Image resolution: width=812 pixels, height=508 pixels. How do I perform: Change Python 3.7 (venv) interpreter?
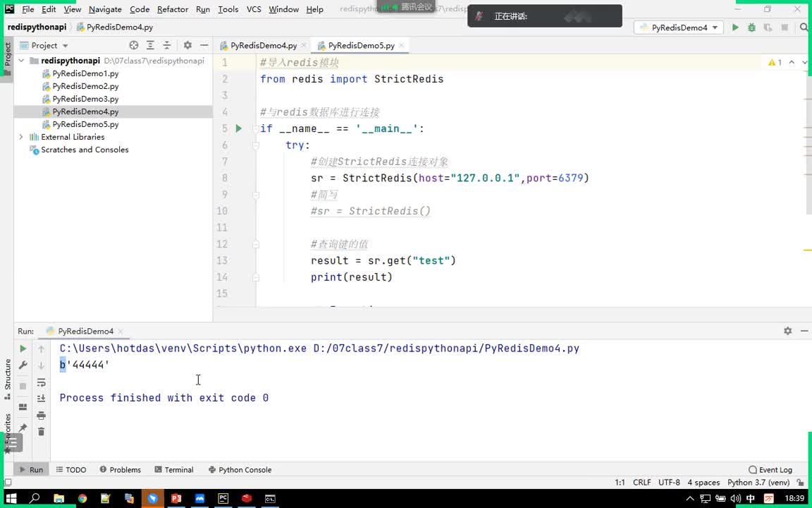(x=758, y=483)
